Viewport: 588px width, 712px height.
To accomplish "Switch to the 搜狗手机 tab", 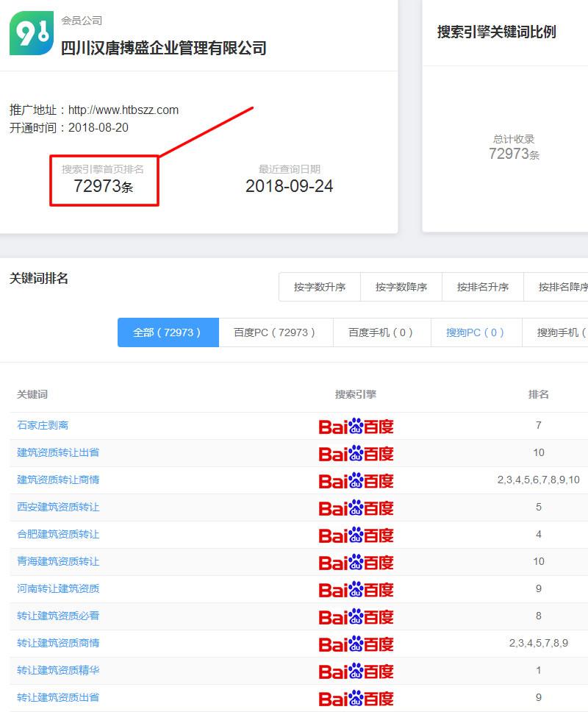I will click(556, 332).
